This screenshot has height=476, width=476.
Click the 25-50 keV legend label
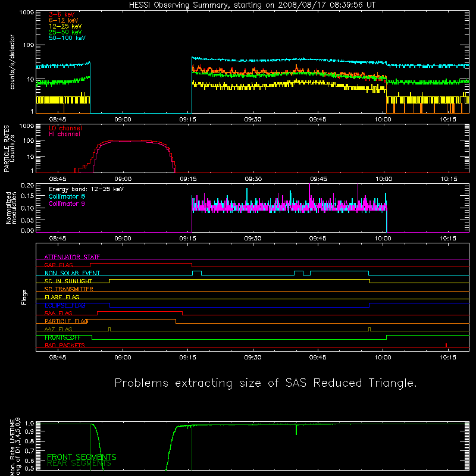click(65, 32)
